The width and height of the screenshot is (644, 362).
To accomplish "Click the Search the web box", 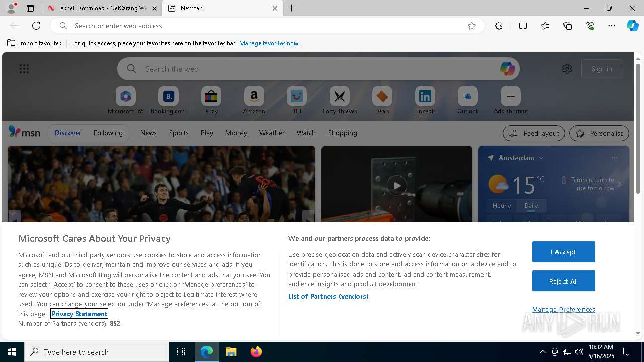I will pyautogui.click(x=318, y=69).
